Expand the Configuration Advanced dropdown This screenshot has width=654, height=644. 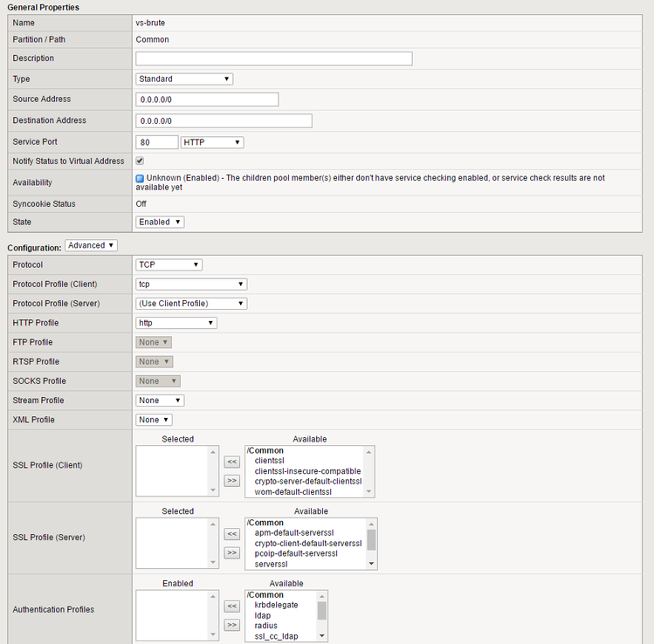(x=91, y=245)
